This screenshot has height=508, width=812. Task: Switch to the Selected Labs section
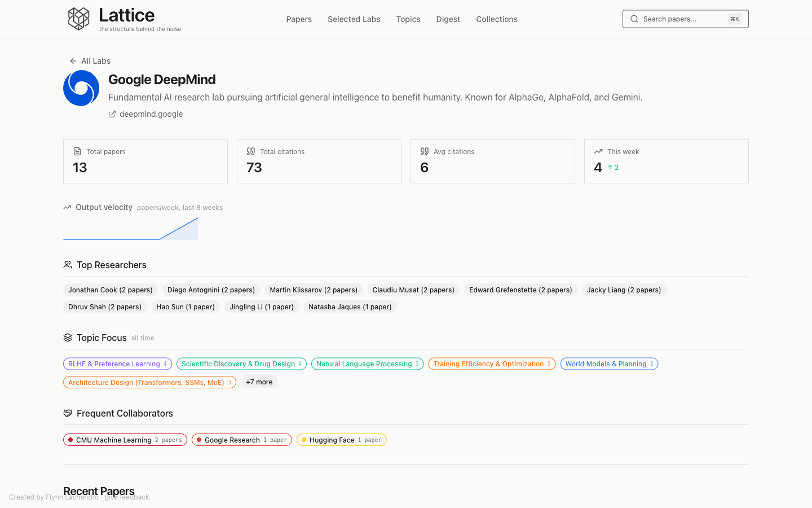tap(354, 19)
